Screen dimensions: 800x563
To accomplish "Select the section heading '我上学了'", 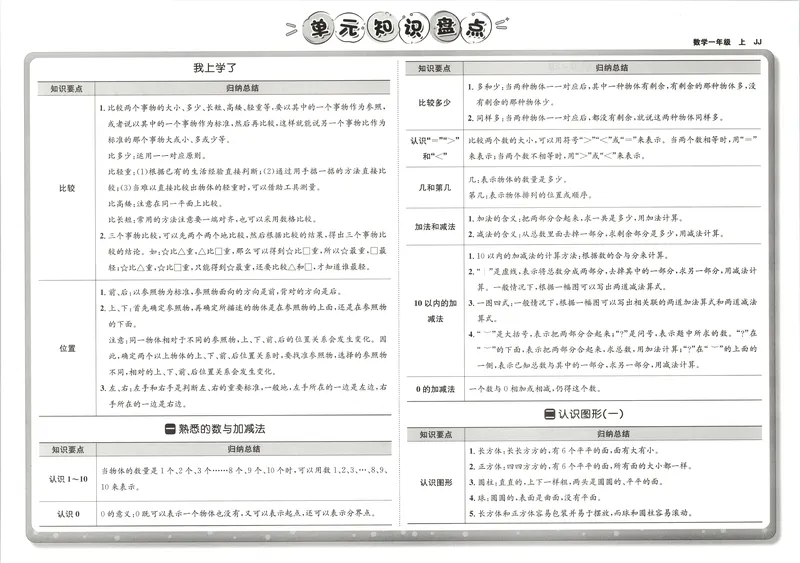I will [215, 68].
